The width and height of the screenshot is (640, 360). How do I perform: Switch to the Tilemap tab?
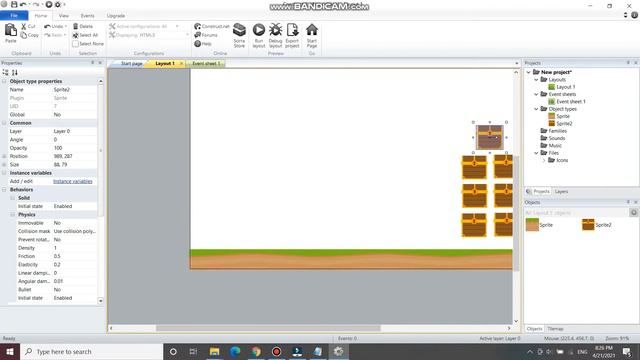pos(555,329)
